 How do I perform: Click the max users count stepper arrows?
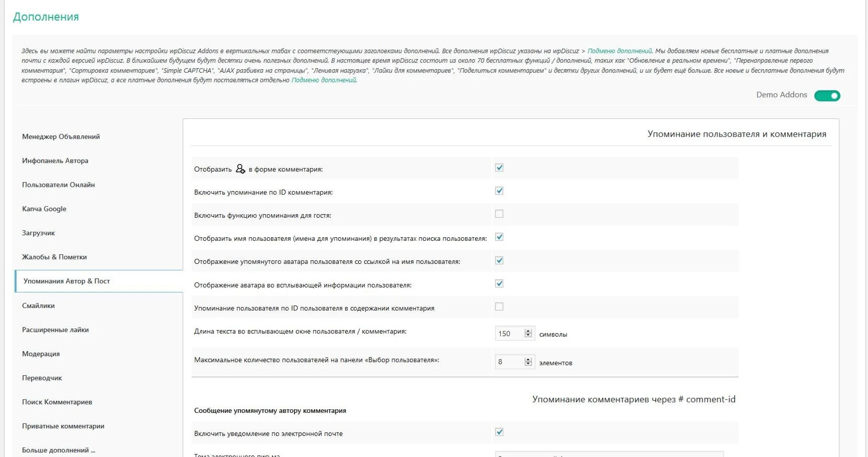(528, 362)
